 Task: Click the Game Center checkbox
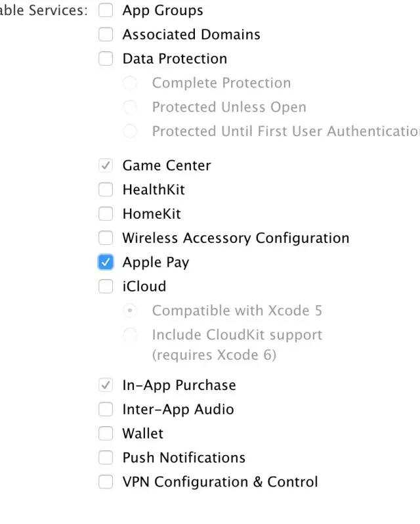[x=106, y=165]
